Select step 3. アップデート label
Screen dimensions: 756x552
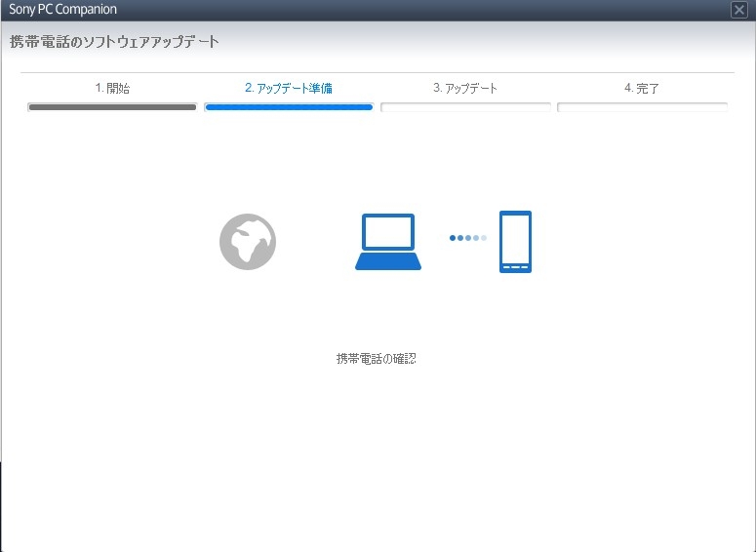tap(464, 88)
